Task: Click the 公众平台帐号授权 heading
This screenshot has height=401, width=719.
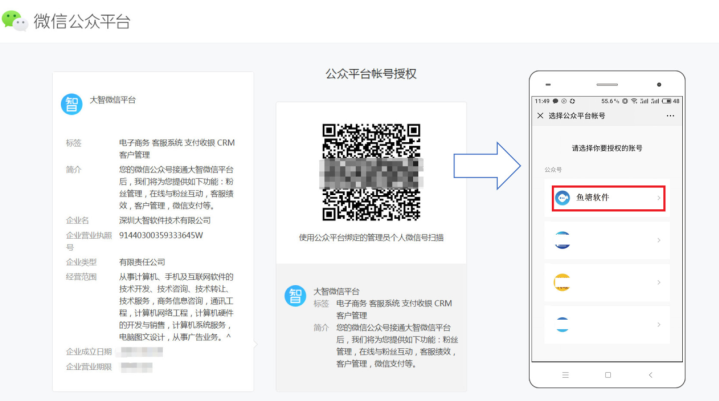Action: [x=371, y=74]
